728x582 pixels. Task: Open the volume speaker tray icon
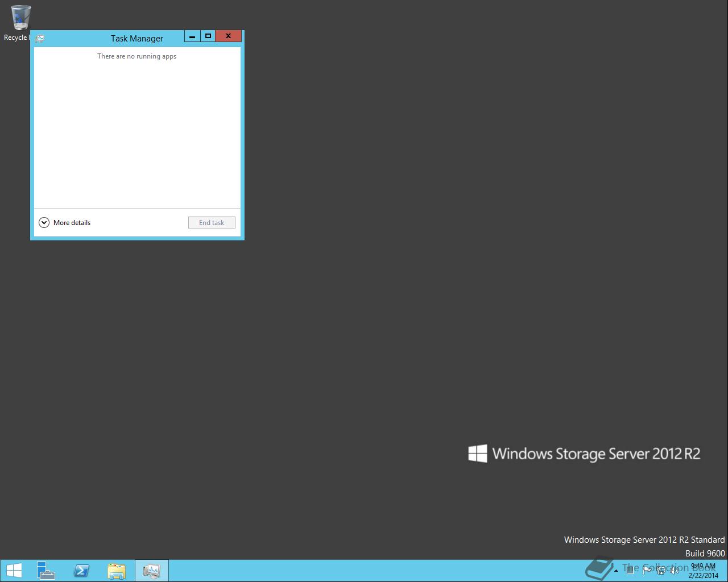pyautogui.click(x=675, y=571)
